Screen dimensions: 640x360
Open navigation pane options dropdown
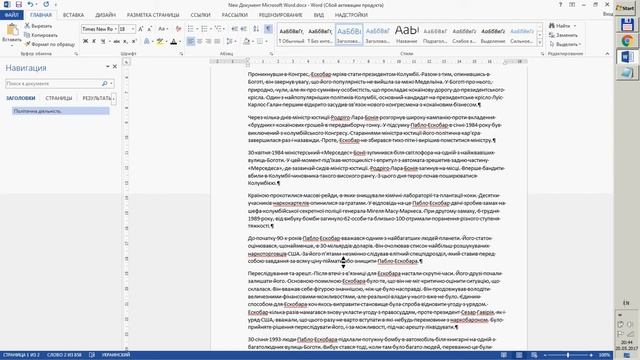[108, 66]
